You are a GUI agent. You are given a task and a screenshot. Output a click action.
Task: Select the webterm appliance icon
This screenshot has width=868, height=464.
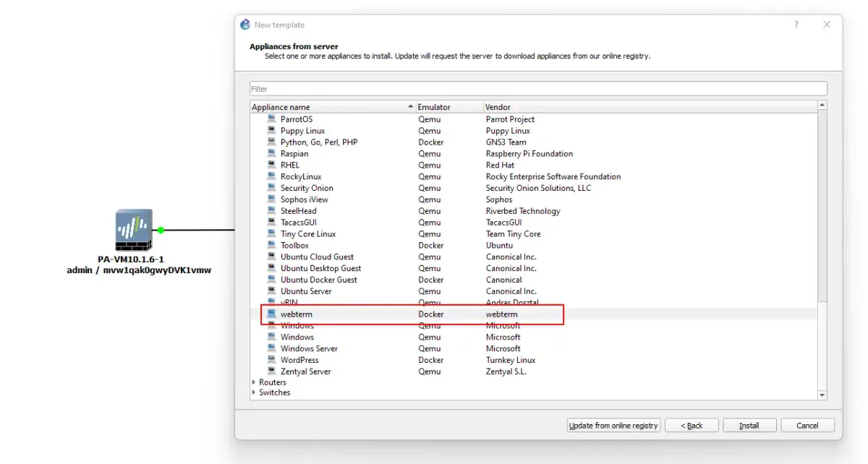pos(271,314)
